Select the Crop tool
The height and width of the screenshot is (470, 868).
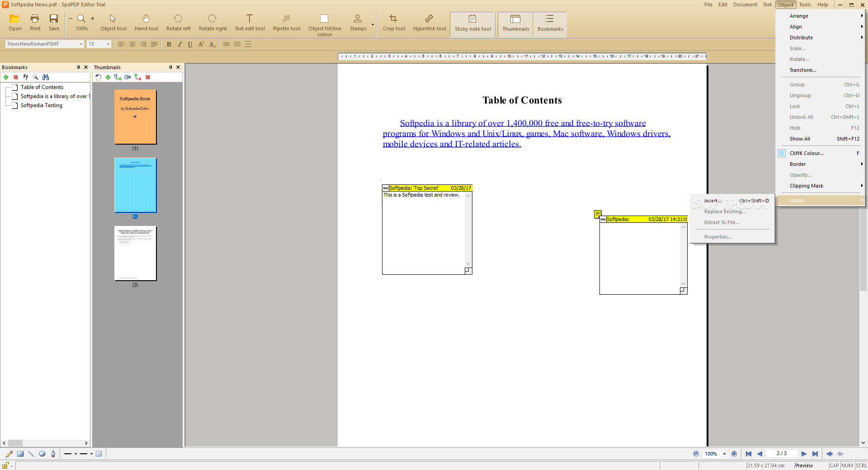tap(394, 23)
